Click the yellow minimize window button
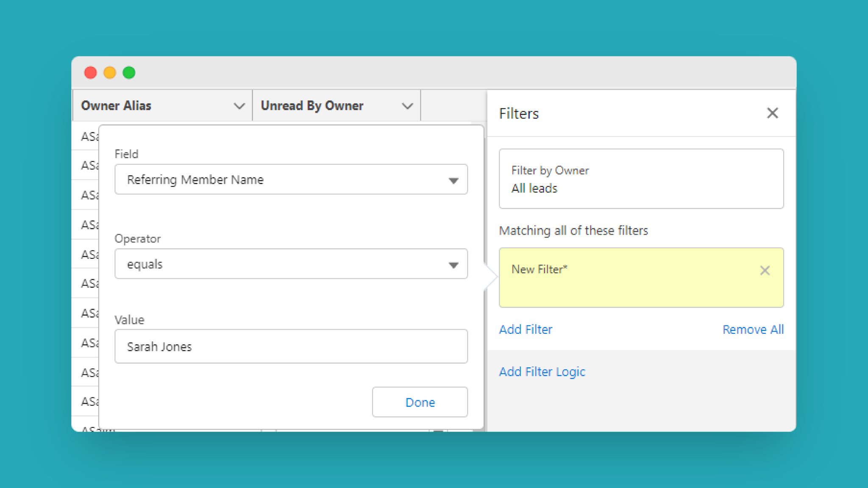Screen dimensions: 868x488 [x=110, y=73]
